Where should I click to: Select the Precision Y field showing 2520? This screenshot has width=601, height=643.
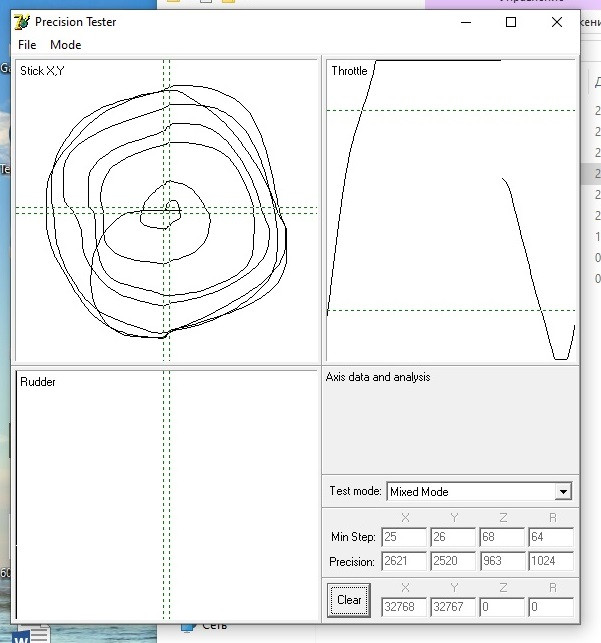pos(453,562)
